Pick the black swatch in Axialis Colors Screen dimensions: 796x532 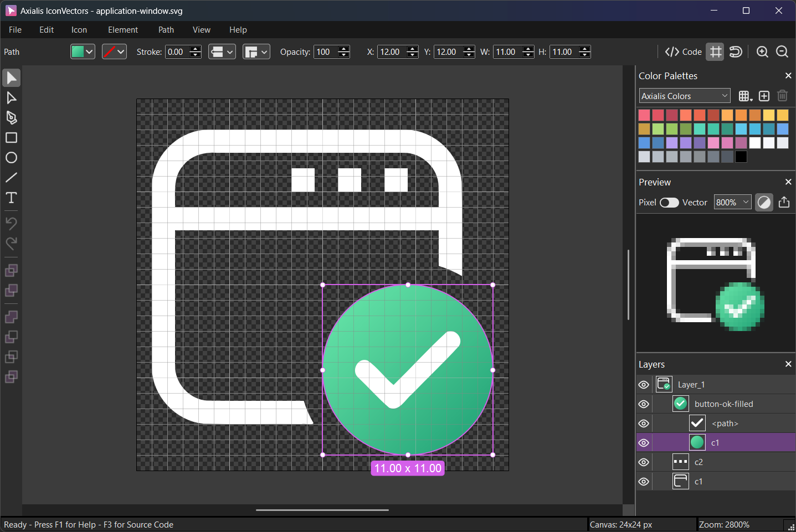741,157
